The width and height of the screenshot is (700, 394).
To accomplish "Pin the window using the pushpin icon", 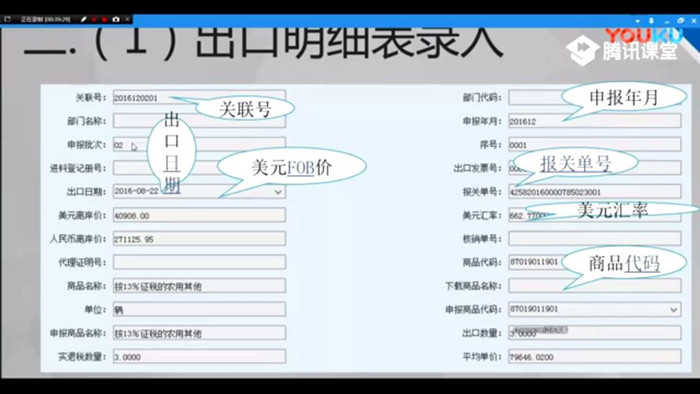I will point(651,21).
